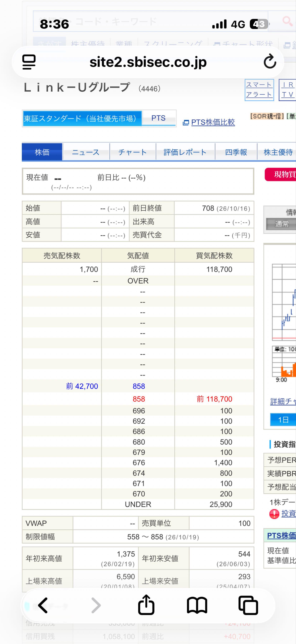The width and height of the screenshot is (296, 644).
Task: Click the 670 bid price
Action: pos(139,494)
